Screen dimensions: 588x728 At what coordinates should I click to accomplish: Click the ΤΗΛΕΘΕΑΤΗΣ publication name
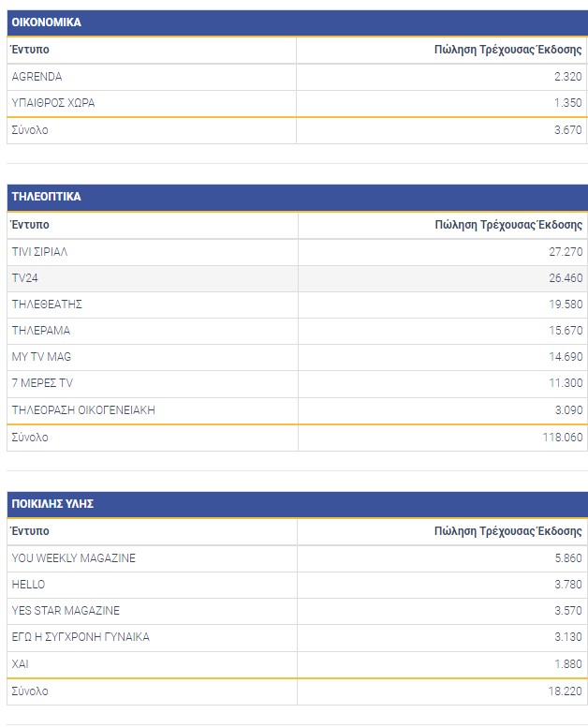48,305
